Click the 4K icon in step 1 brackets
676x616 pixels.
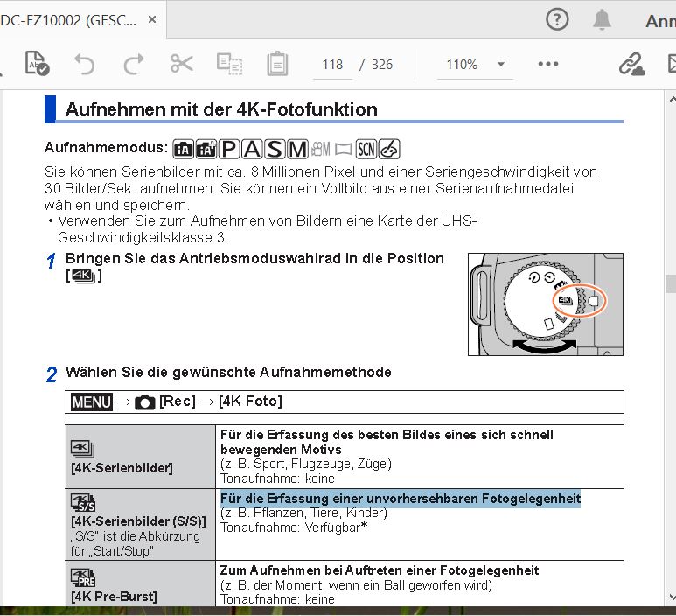[x=84, y=276]
